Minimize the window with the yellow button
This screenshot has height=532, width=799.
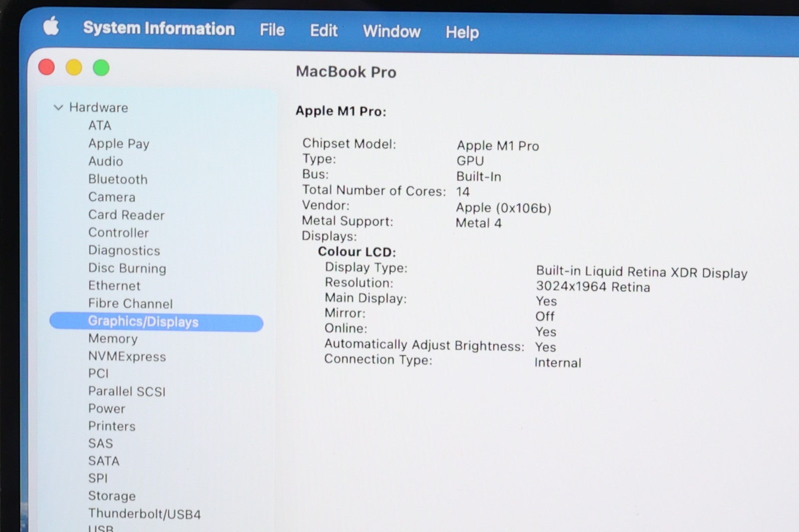point(74,67)
